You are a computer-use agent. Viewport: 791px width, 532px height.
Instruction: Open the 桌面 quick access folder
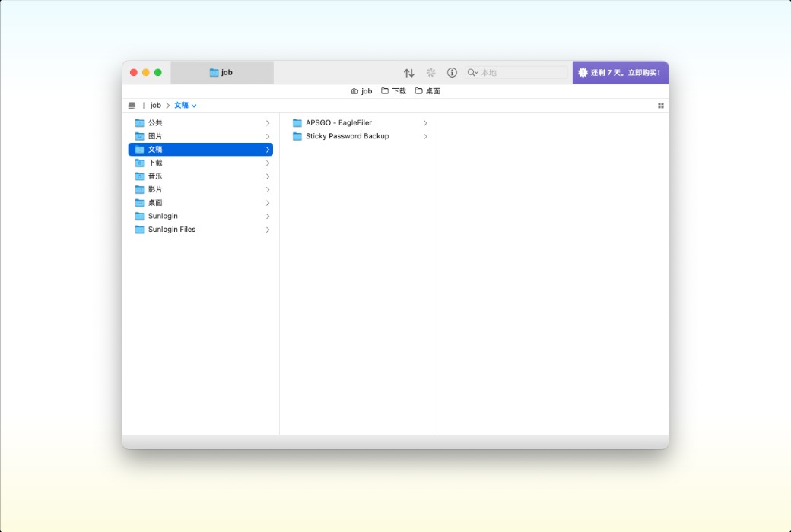(426, 90)
